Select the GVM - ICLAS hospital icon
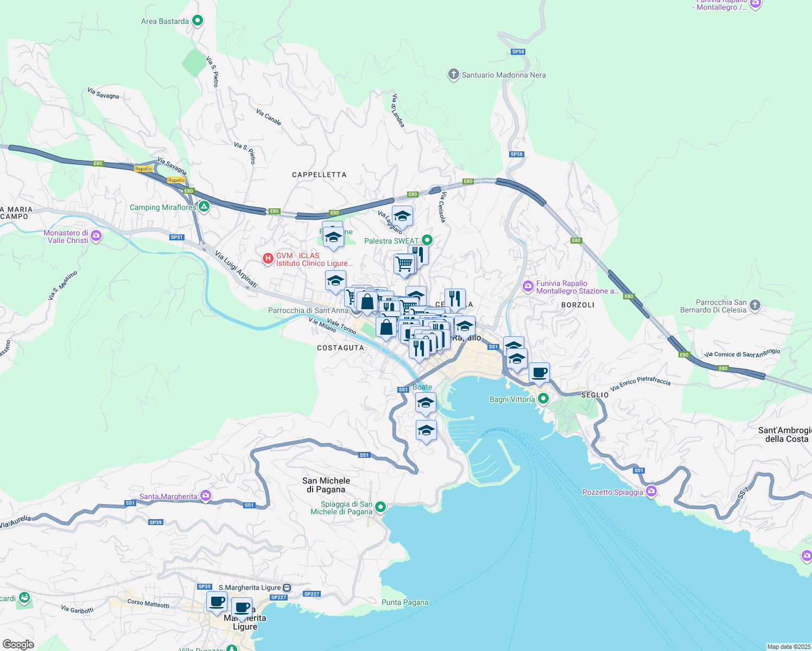This screenshot has height=651, width=812. (x=268, y=259)
